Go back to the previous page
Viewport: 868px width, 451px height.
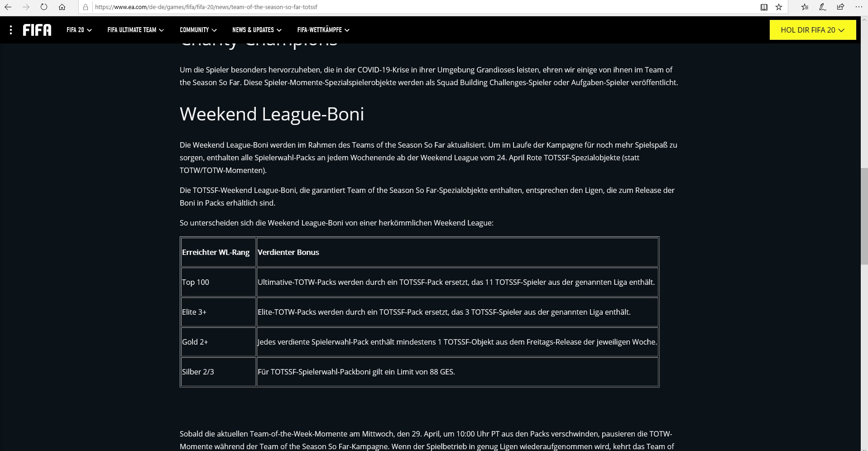(x=8, y=7)
